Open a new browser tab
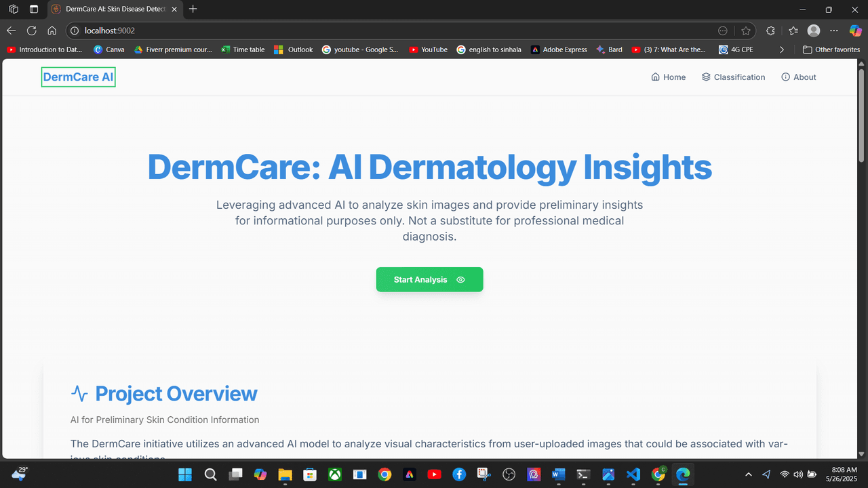Image resolution: width=868 pixels, height=488 pixels. (193, 9)
